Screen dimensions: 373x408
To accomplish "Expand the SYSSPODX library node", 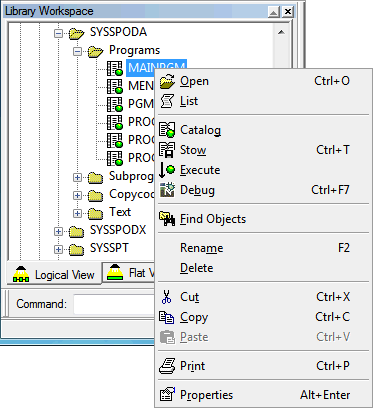I will click(58, 231).
